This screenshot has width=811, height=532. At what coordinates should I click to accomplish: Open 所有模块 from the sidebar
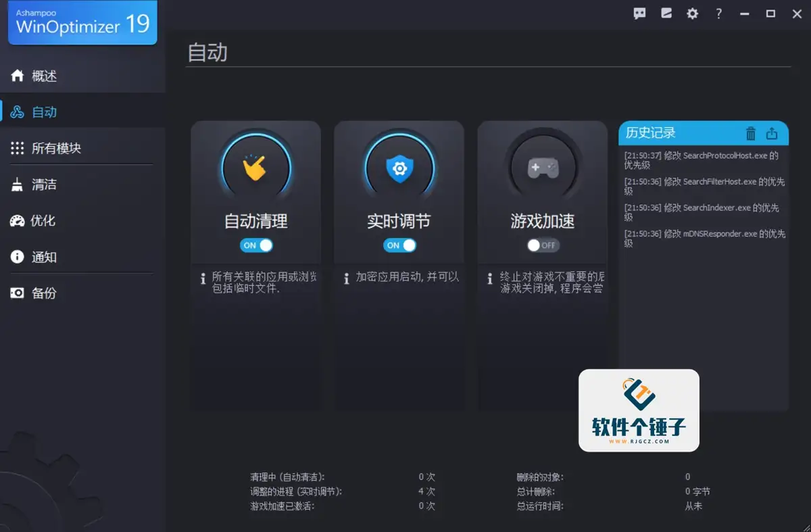(x=82, y=148)
